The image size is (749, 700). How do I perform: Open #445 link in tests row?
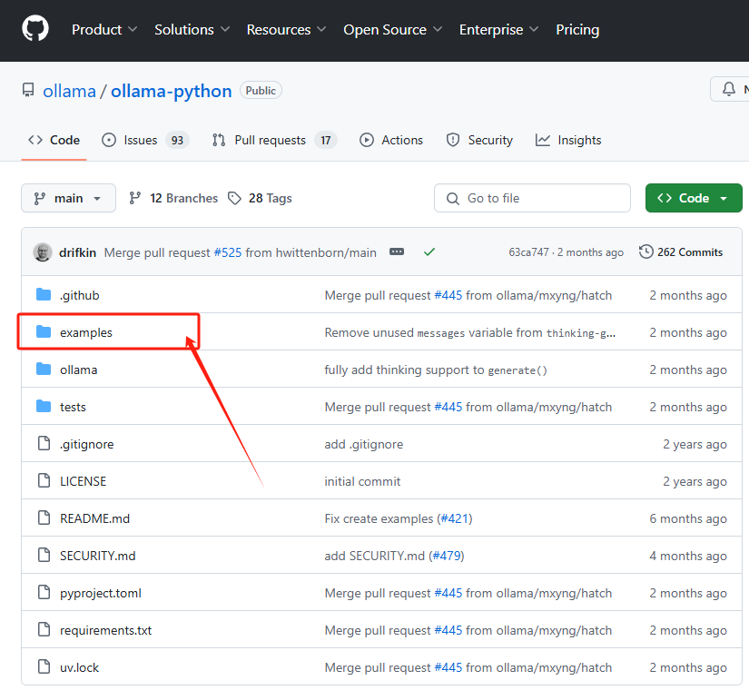[x=448, y=407]
